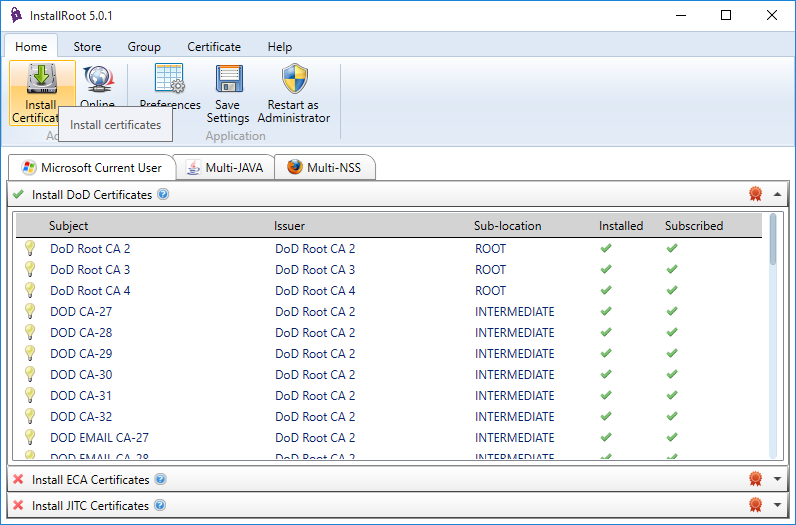Click the lightbulb icon for DoD Root CA 2
Image resolution: width=796 pixels, height=525 pixels.
click(x=30, y=248)
